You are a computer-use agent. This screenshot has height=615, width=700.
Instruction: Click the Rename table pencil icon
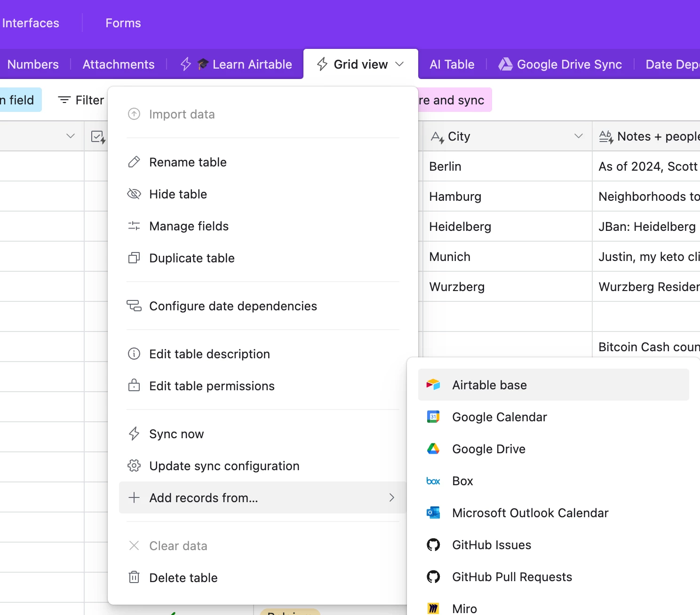[x=134, y=162]
